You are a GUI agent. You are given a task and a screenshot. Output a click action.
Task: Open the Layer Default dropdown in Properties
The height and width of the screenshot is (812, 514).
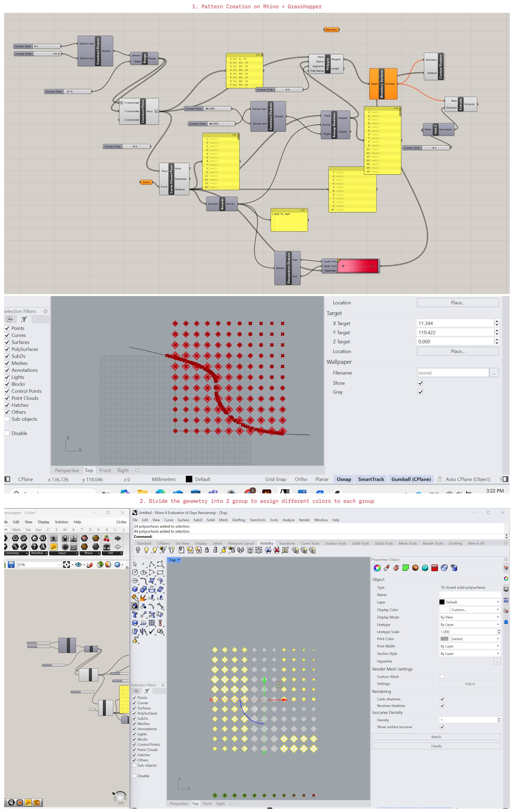[x=469, y=602]
